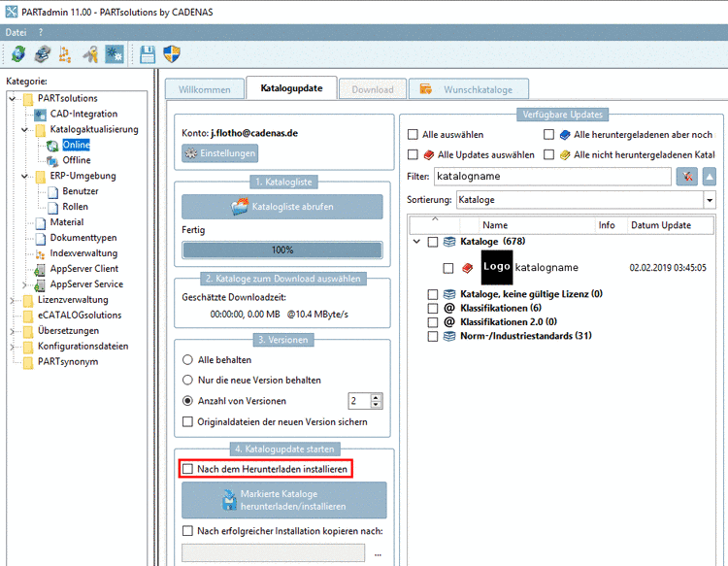
Task: Collapse the Katalogaktualisierung tree node
Action: pos(25,129)
